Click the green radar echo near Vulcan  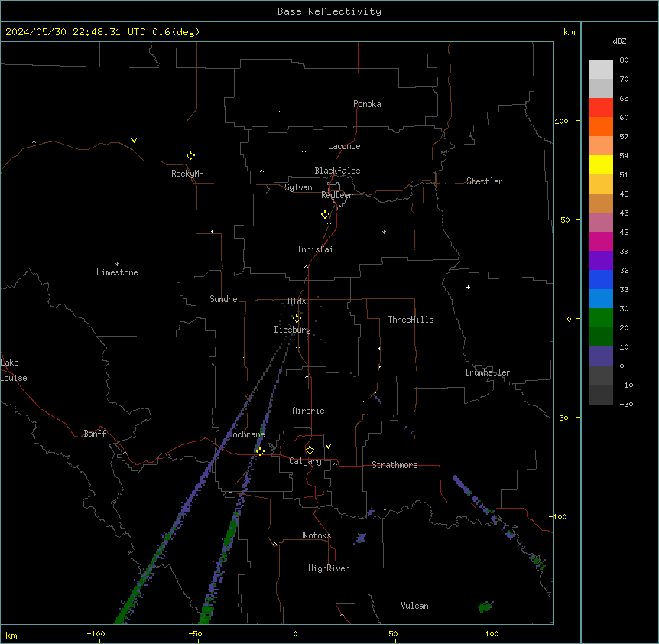[x=485, y=607]
